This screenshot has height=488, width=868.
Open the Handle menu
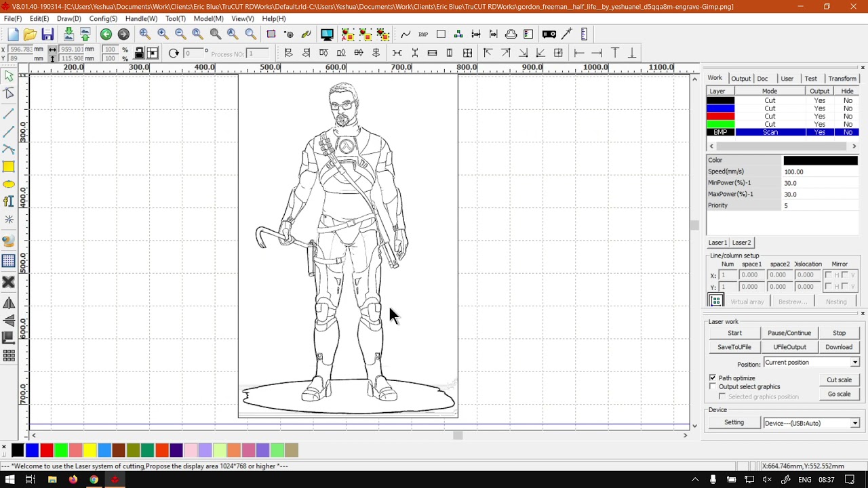(141, 18)
